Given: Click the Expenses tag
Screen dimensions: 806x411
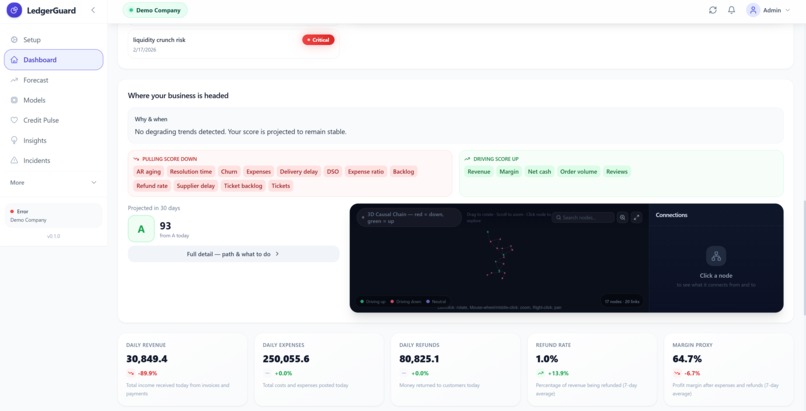Looking at the screenshot, I should (258, 172).
